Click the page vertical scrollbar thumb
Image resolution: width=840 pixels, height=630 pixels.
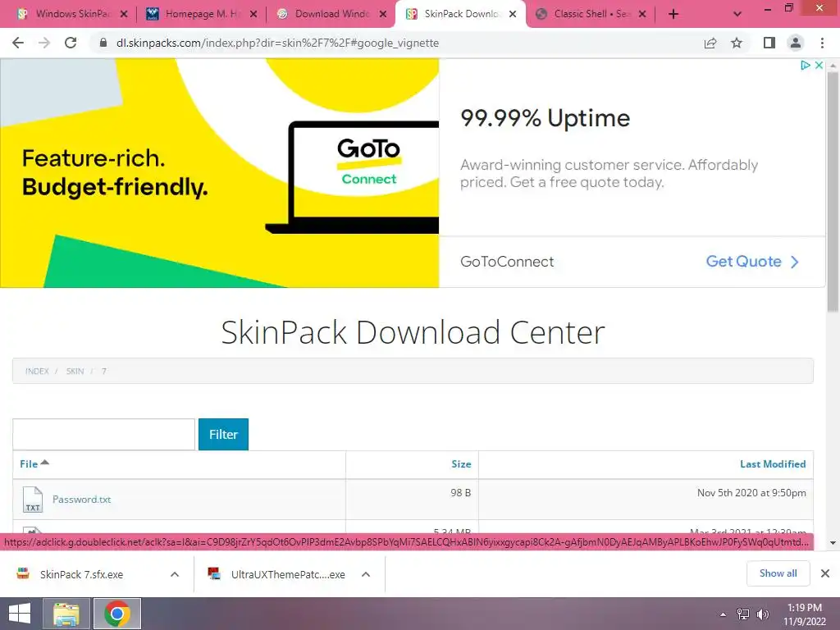832,190
